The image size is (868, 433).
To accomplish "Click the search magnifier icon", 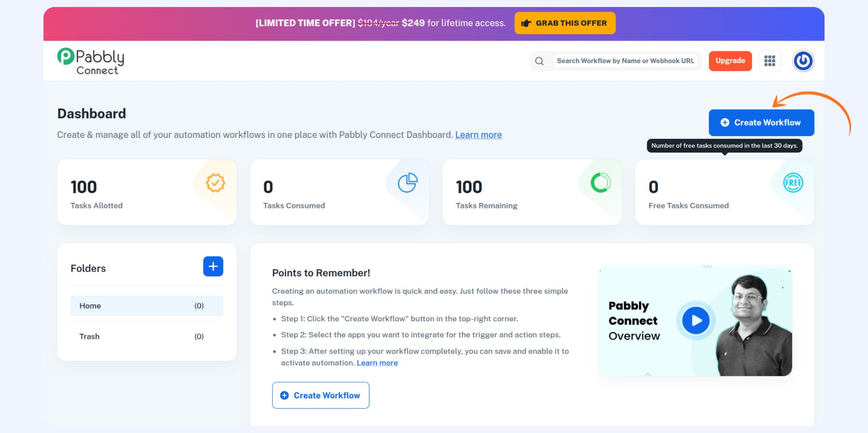I will click(x=539, y=61).
